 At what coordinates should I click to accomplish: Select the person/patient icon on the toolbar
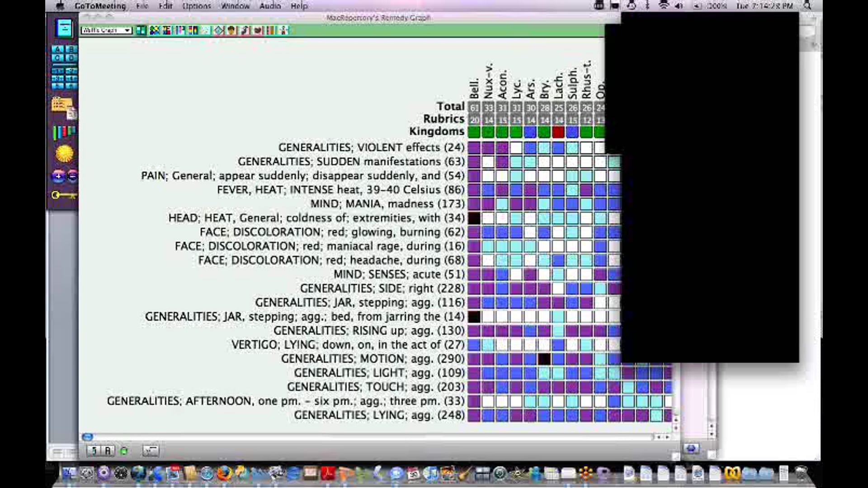pyautogui.click(x=231, y=30)
